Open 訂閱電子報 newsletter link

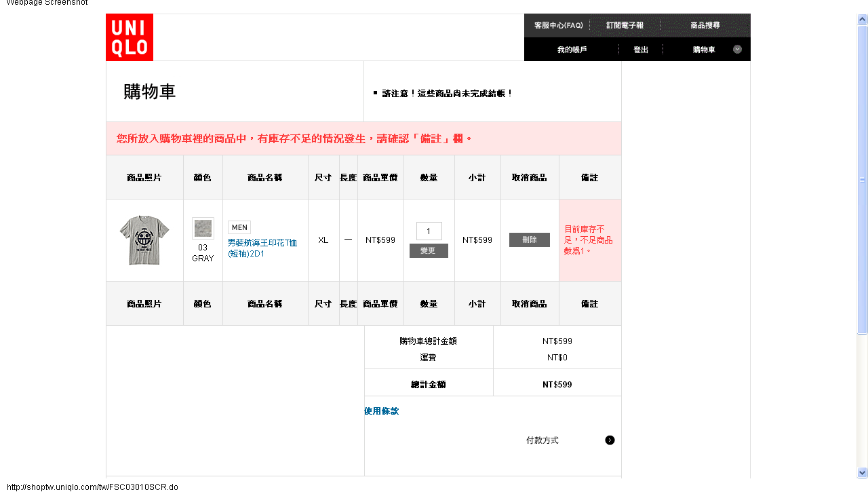[625, 25]
